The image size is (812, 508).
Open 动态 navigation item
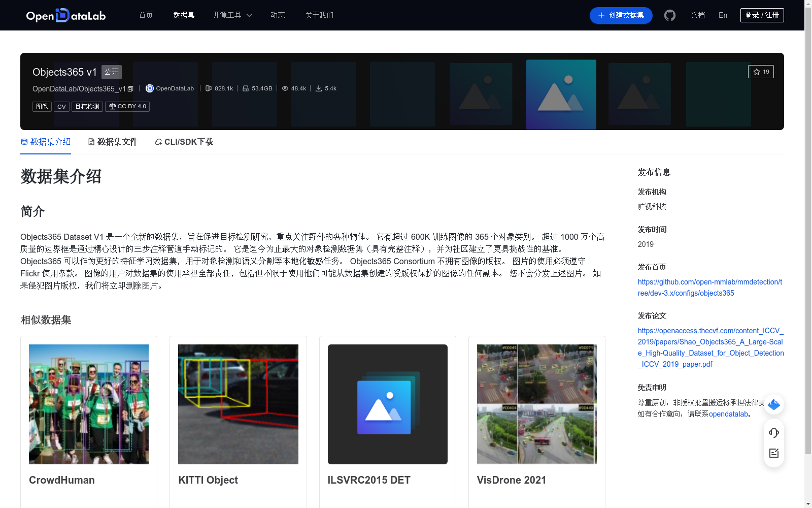[x=278, y=15]
